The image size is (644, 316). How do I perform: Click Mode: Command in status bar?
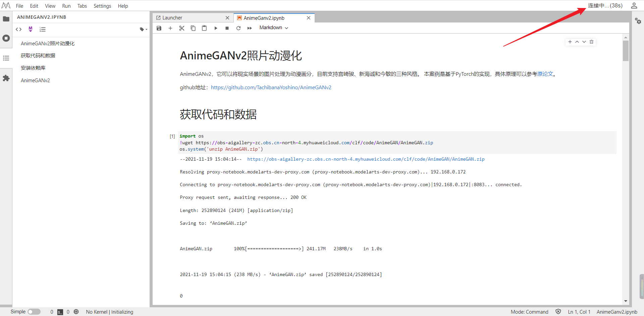pos(530,312)
